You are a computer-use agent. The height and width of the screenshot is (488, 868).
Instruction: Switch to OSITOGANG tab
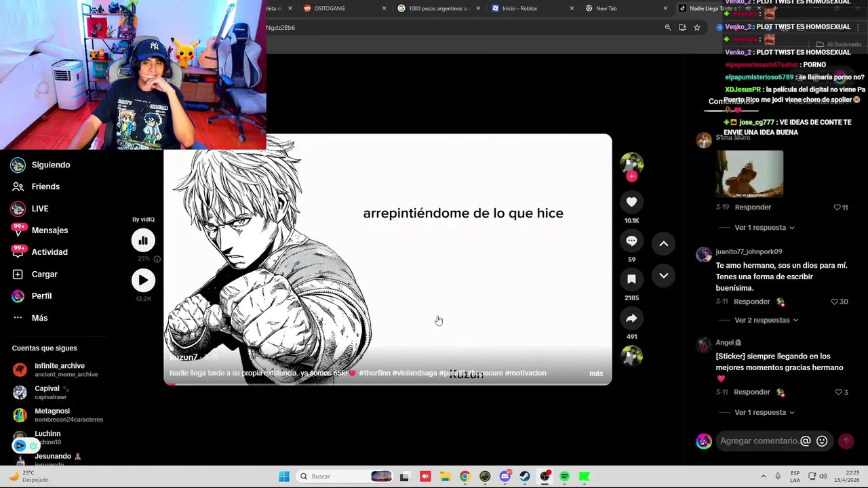point(344,8)
